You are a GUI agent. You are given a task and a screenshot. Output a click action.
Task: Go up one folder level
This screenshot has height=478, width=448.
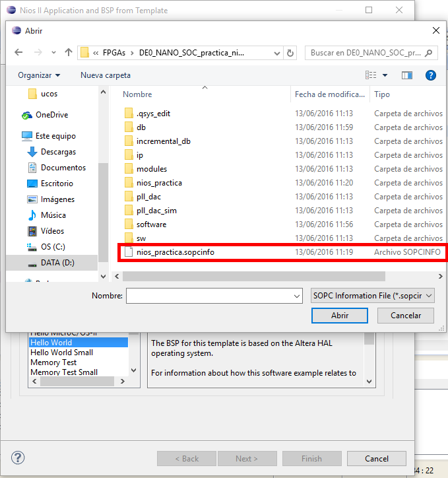pyautogui.click(x=69, y=52)
